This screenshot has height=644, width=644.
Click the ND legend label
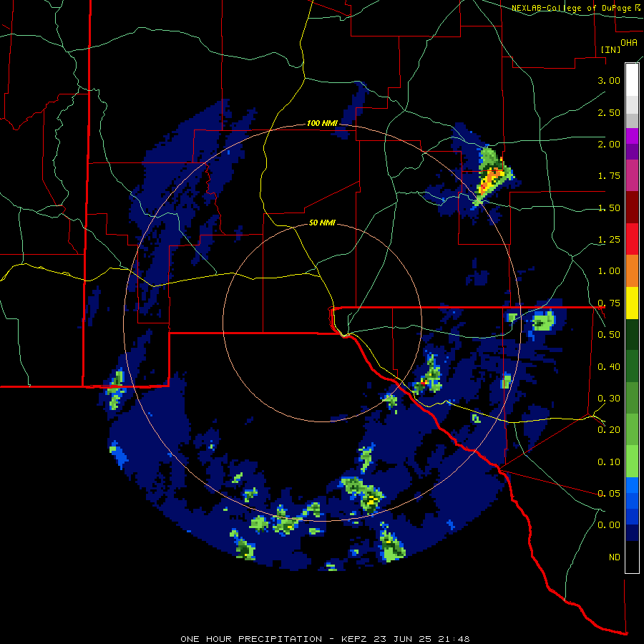point(615,557)
